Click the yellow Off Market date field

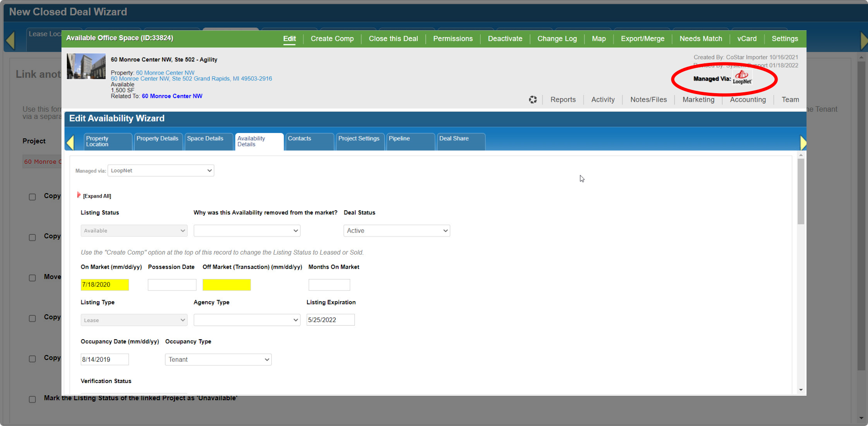click(226, 284)
